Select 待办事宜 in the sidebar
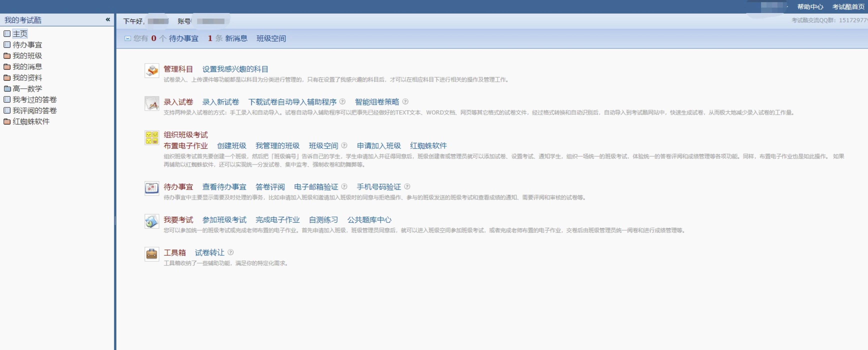 point(27,45)
